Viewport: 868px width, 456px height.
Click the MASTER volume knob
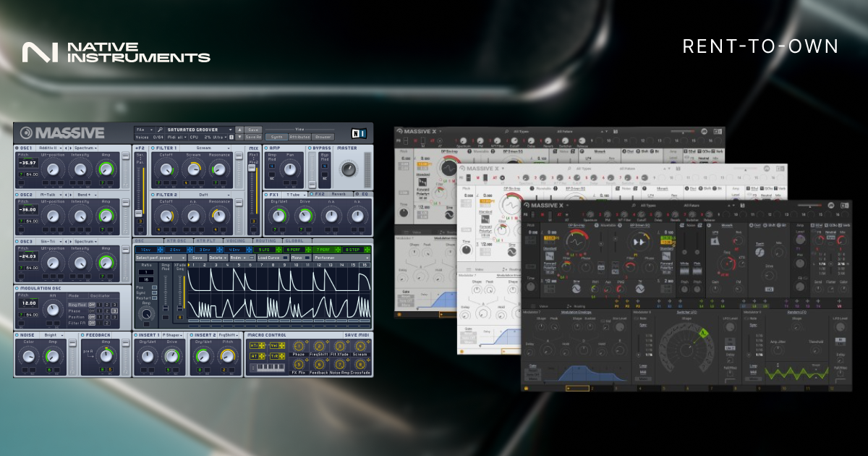[x=349, y=169]
